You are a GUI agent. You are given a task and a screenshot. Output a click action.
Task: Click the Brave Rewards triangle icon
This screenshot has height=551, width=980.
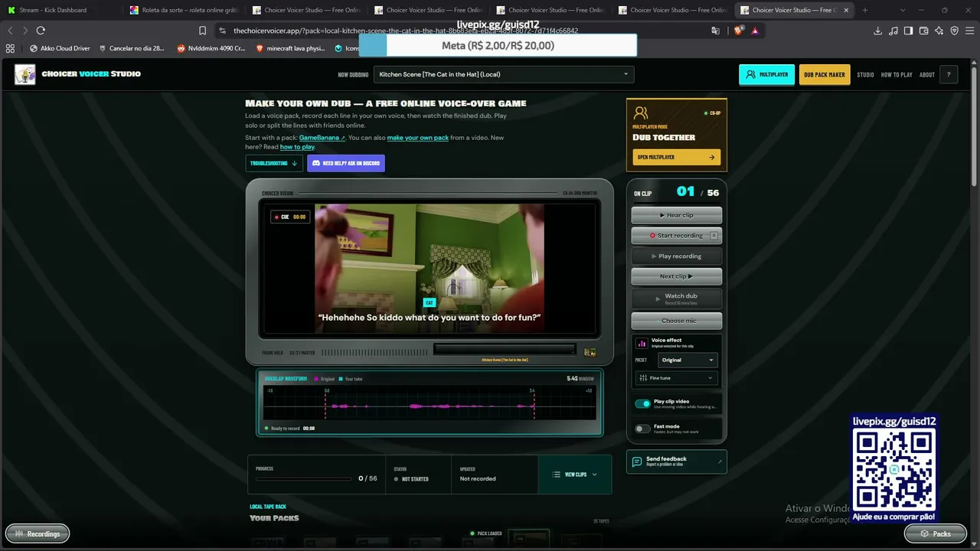pyautogui.click(x=756, y=31)
